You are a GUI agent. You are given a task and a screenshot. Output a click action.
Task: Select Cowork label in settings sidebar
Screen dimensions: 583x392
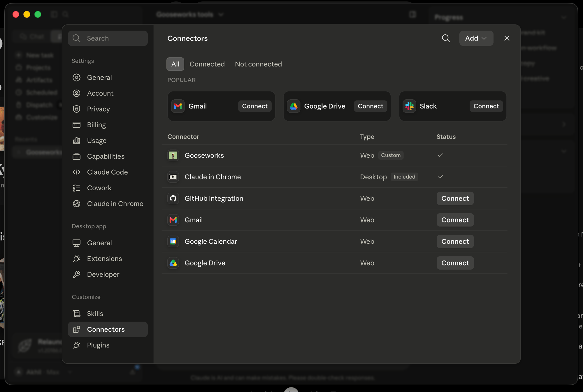99,188
